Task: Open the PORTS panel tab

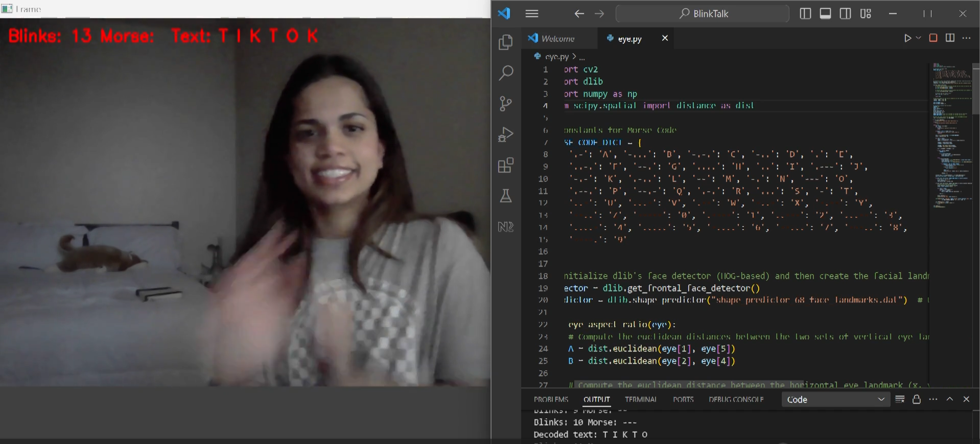Action: [x=683, y=399]
